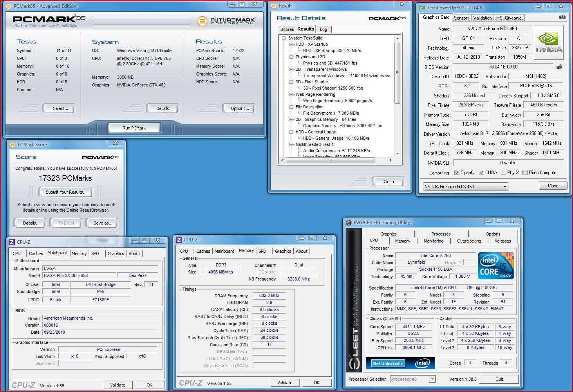Collapse the Physics and 3D node
This screenshot has width=573, height=392.
[291, 57]
